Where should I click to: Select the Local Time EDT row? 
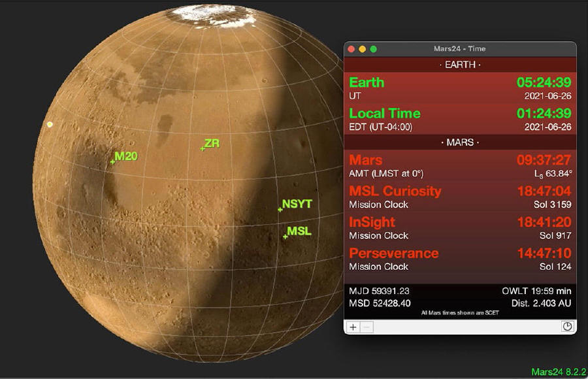(460, 120)
